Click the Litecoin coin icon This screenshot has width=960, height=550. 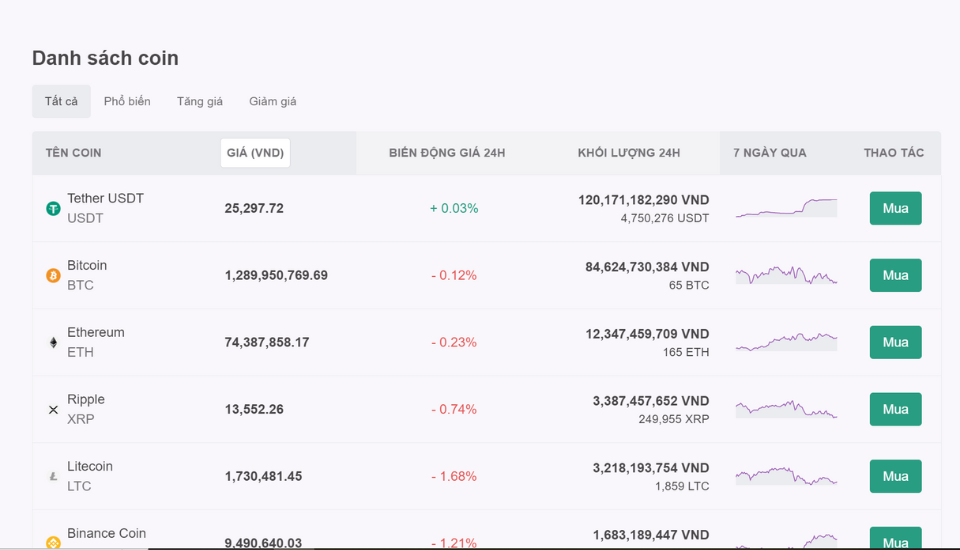coord(54,477)
